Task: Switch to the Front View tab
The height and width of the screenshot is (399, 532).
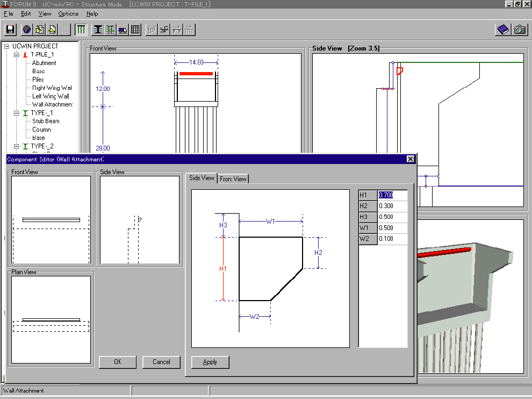Action: tap(233, 179)
